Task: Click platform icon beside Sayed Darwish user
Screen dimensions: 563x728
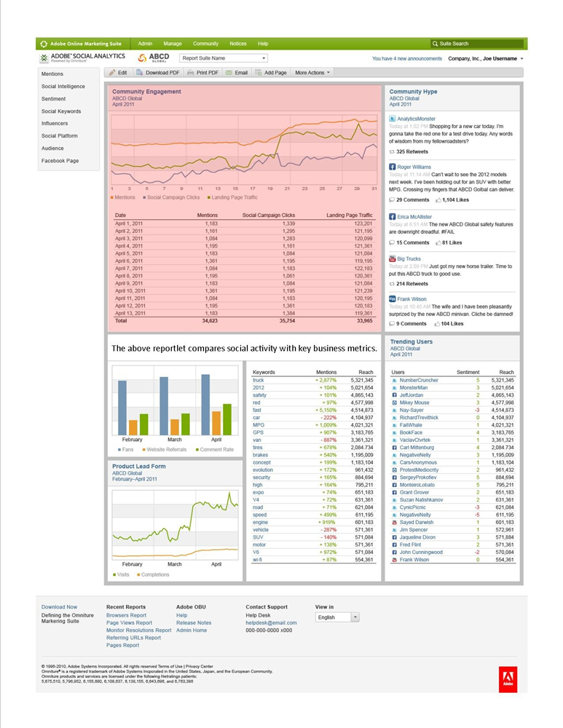Action: [394, 522]
